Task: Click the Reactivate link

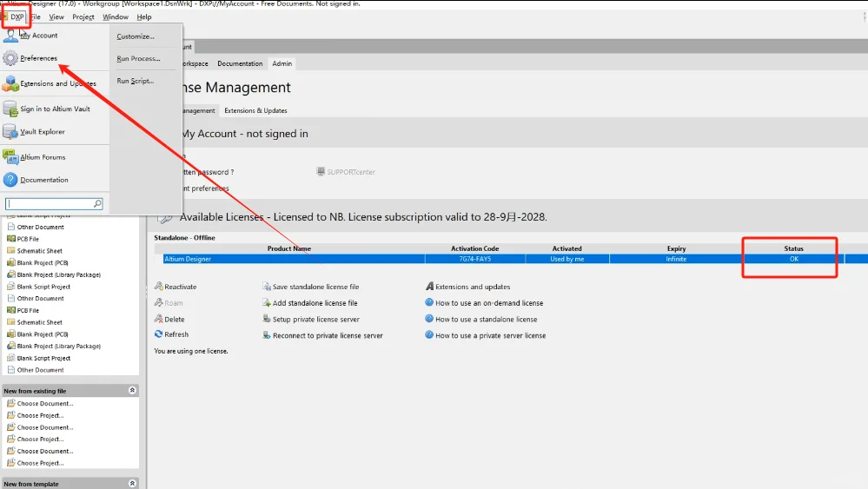Action: click(x=181, y=287)
